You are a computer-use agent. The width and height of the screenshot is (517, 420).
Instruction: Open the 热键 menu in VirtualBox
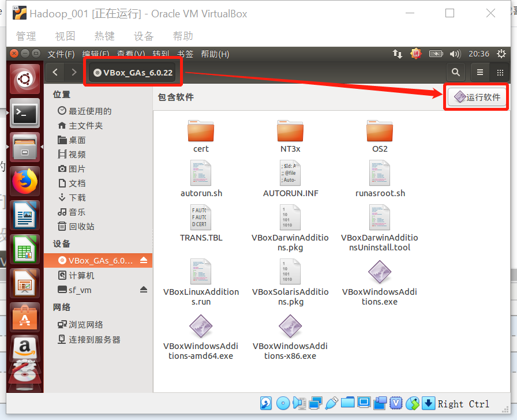click(104, 36)
